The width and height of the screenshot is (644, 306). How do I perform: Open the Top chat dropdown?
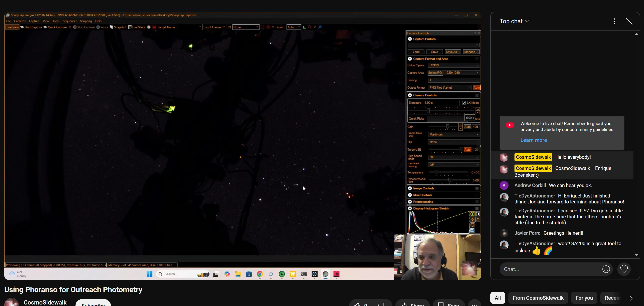click(514, 21)
